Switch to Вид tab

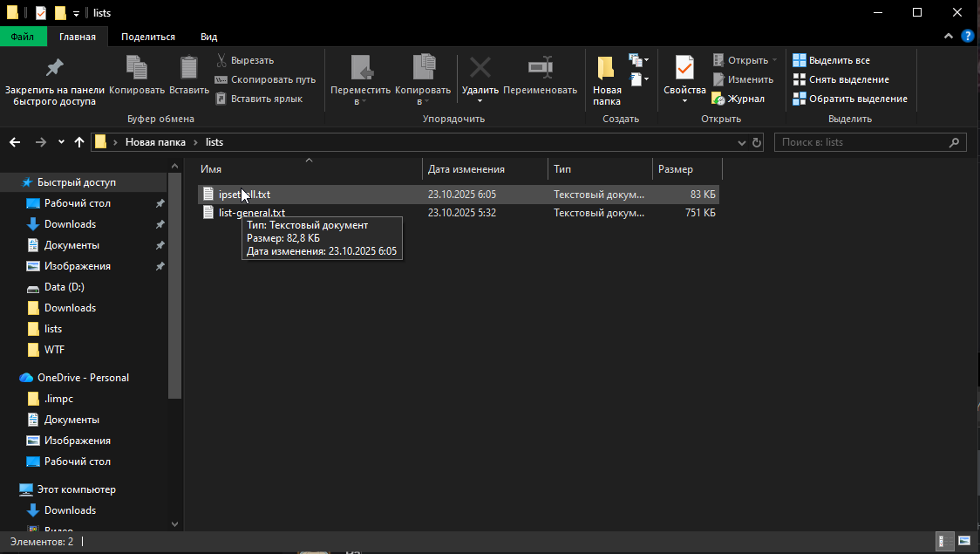coord(208,37)
